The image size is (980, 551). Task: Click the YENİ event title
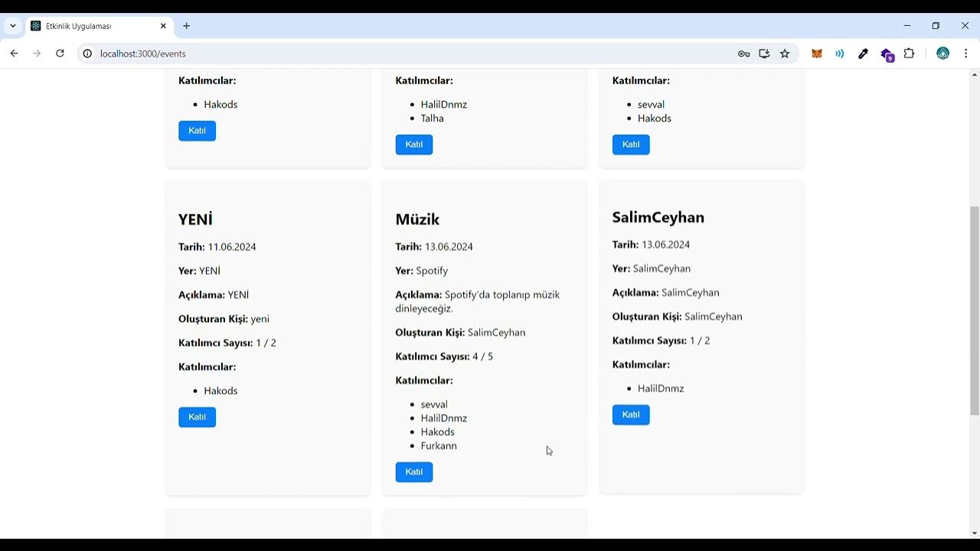pyautogui.click(x=195, y=220)
